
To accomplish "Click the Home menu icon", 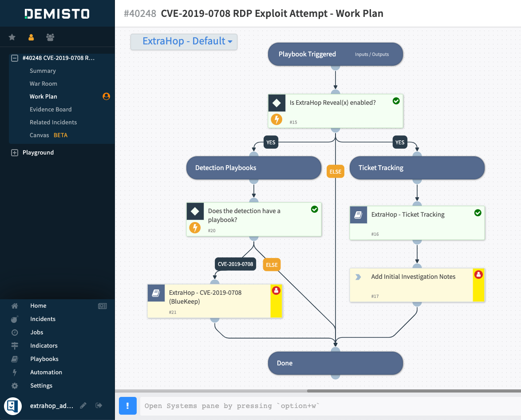I will (15, 306).
